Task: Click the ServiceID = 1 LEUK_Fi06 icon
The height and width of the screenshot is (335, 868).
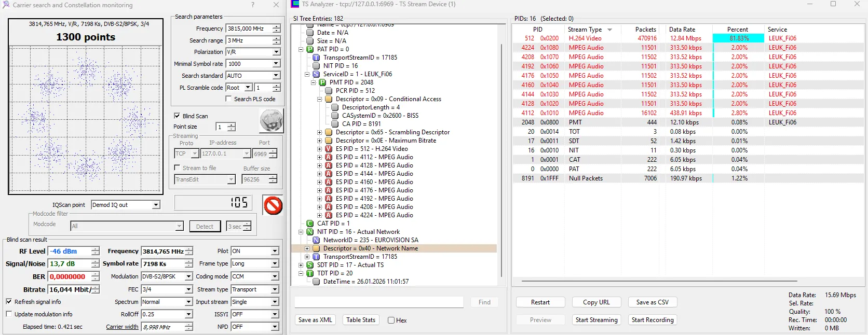Action: pos(316,74)
